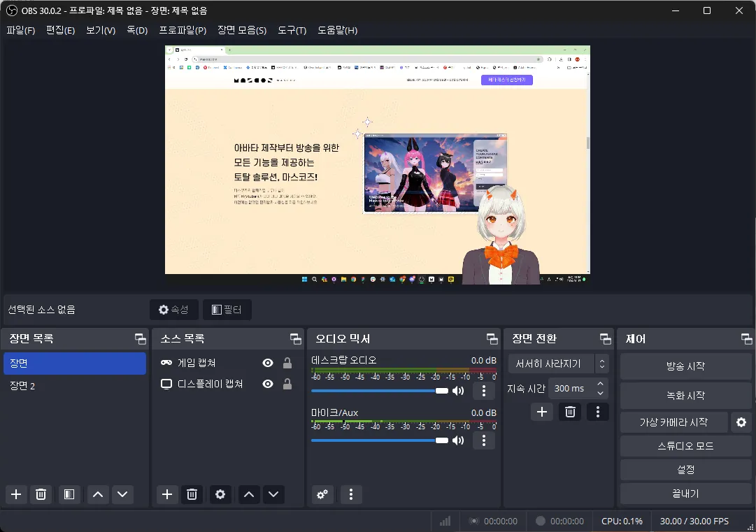Undock the 장면 목록 panel
Image resolution: width=756 pixels, height=532 pixels.
[141, 339]
